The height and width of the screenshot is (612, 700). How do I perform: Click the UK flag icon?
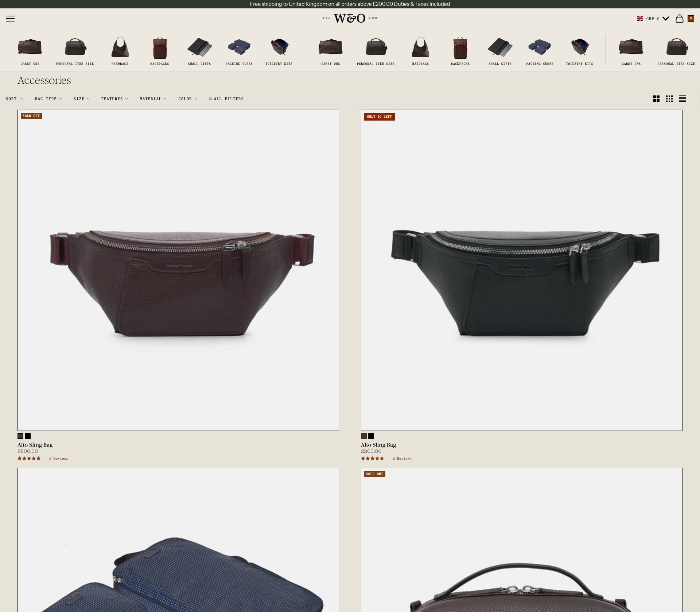pos(639,19)
